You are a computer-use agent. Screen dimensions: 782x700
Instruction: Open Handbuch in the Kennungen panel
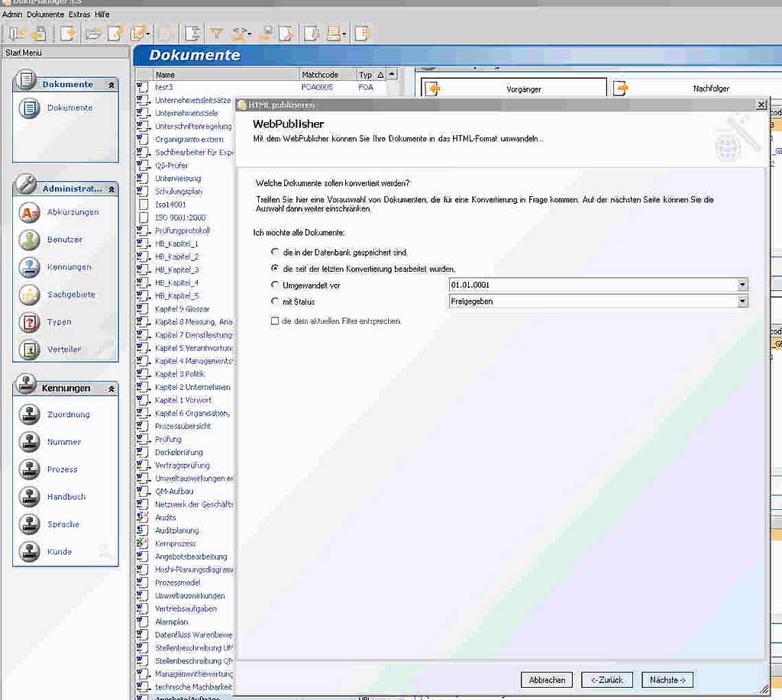coord(66,497)
